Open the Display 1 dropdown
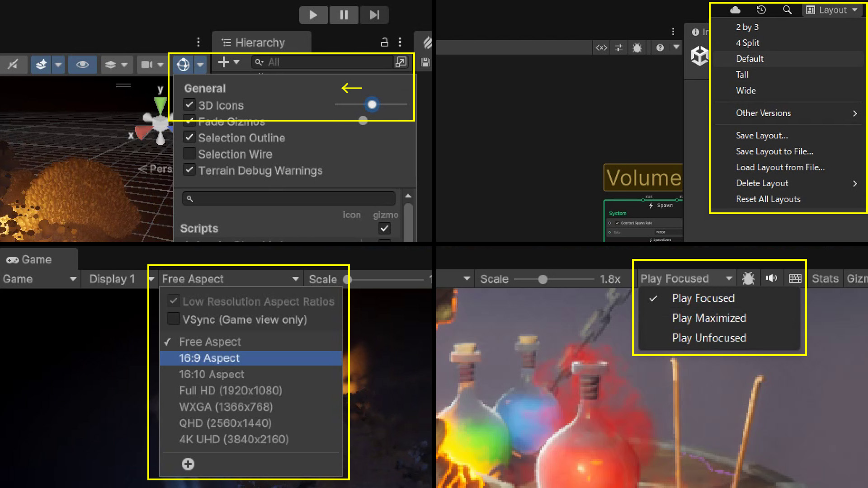This screenshot has height=488, width=868. click(x=121, y=279)
